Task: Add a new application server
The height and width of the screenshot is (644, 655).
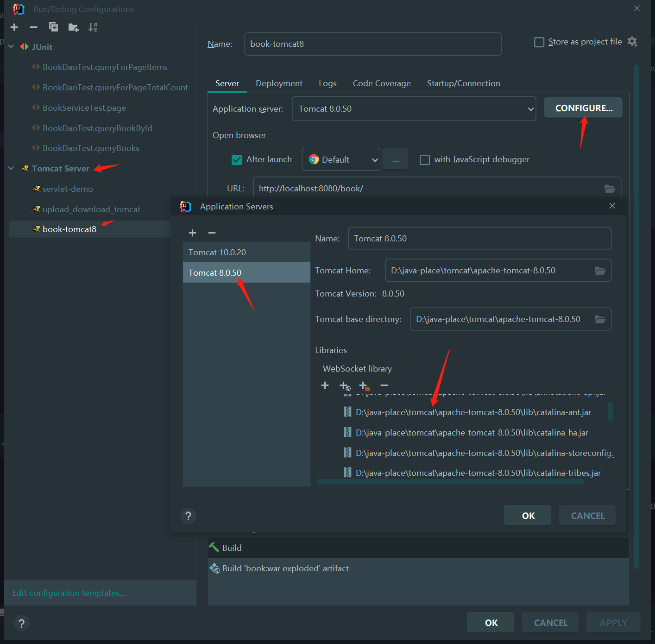Action: (193, 233)
